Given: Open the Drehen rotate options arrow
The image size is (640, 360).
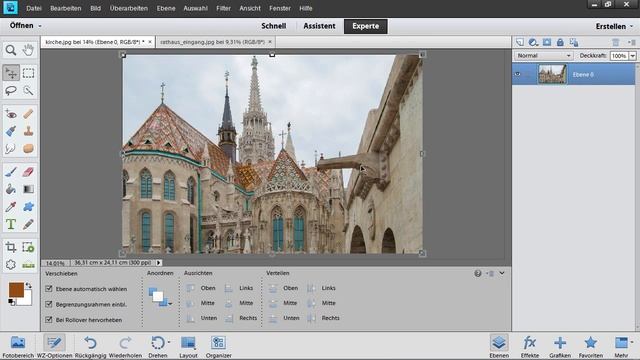Looking at the screenshot, I should 169,342.
